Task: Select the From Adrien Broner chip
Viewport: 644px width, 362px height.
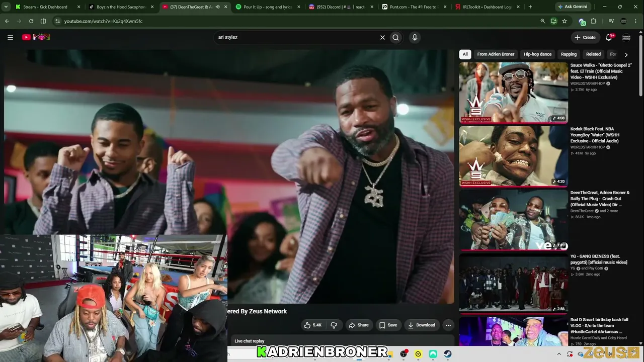Action: pos(496,54)
